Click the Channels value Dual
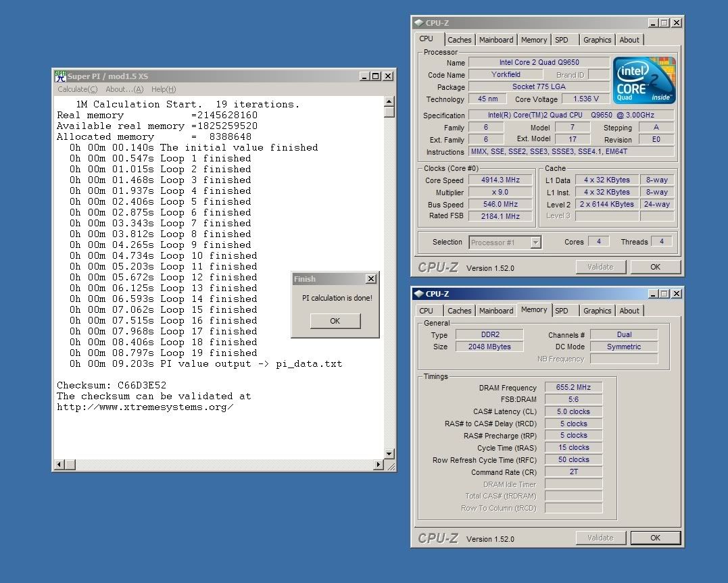728x583 pixels. tap(624, 334)
